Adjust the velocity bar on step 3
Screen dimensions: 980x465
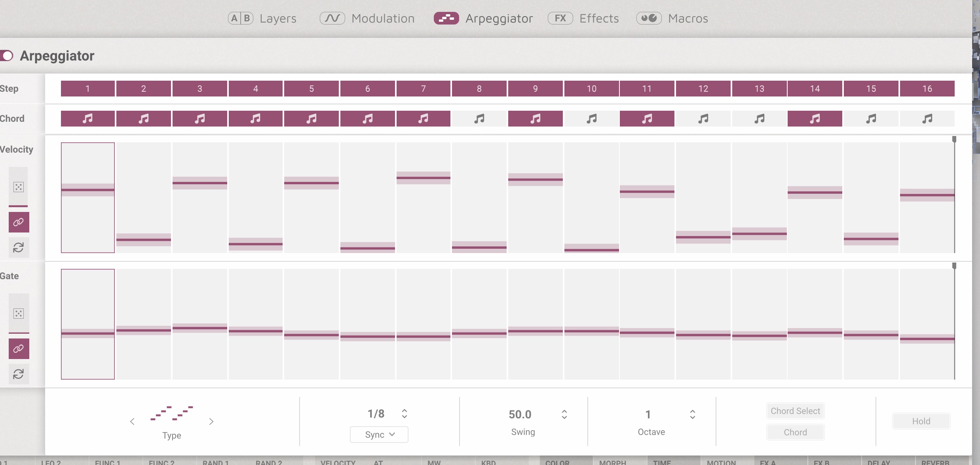tap(199, 182)
